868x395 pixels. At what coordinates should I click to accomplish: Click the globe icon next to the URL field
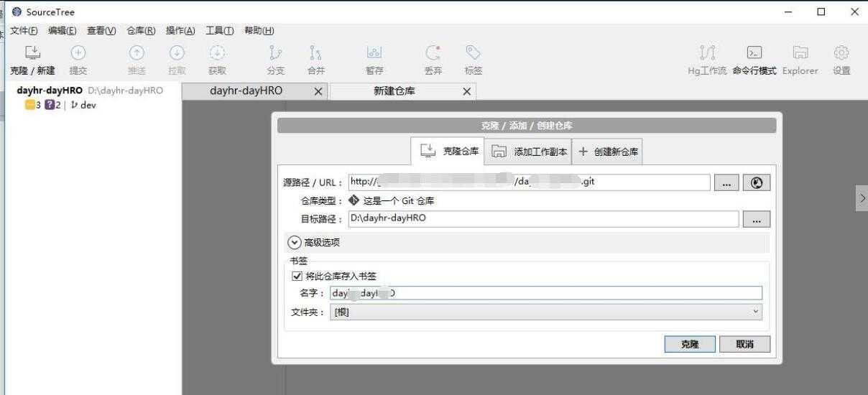coord(756,182)
